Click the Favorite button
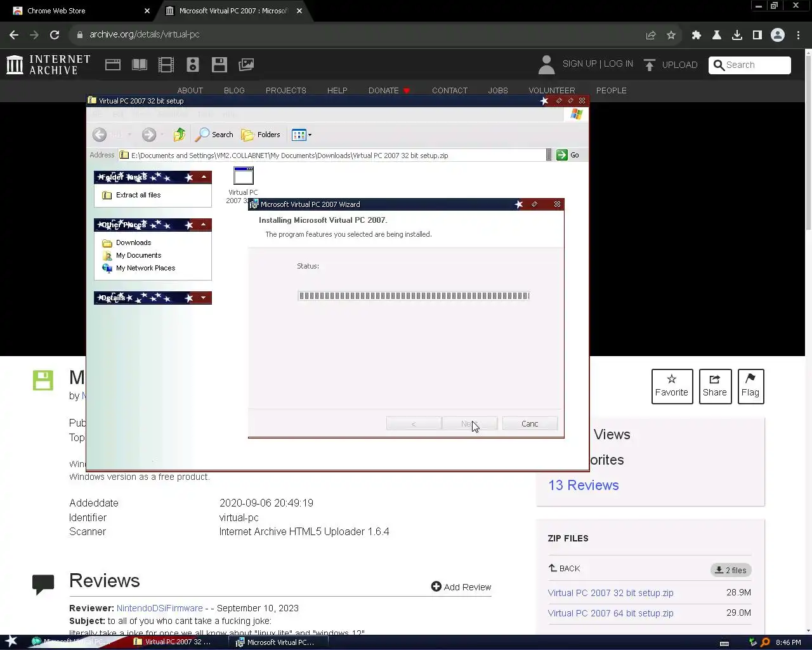Screen dimensions: 812x650 click(x=671, y=386)
